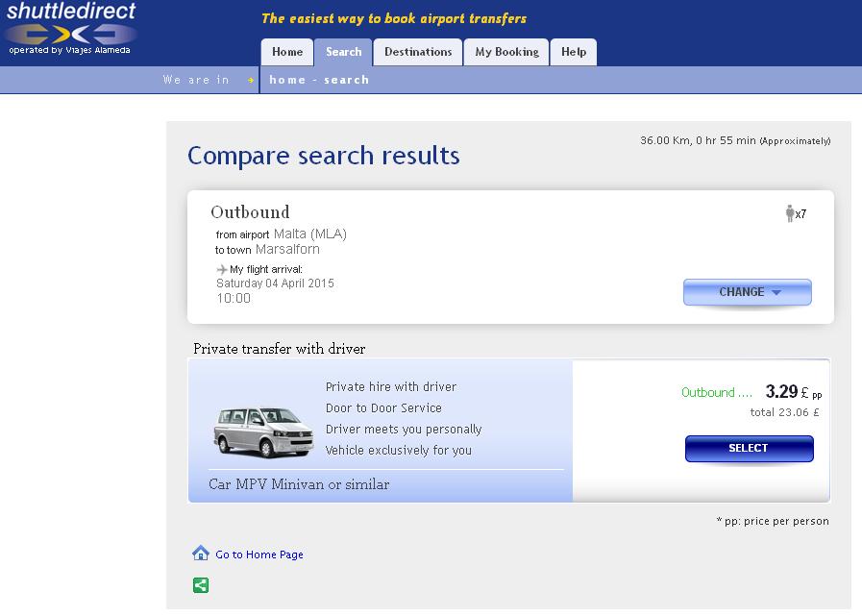The width and height of the screenshot is (862, 616).
Task: Switch to the Search tab
Action: coord(344,52)
